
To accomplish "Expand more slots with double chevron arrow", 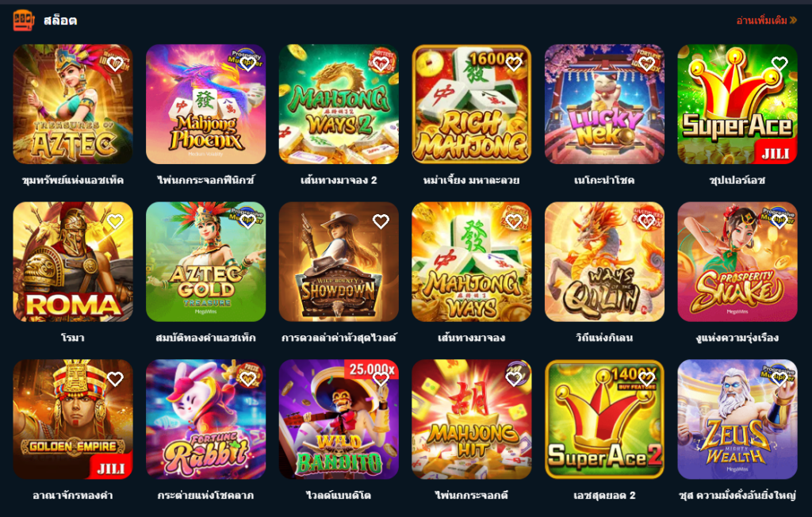I will [793, 21].
